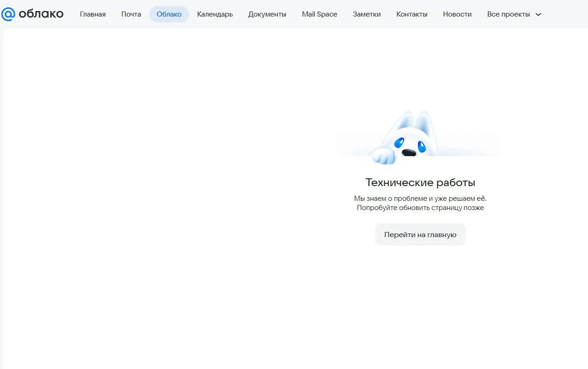Switch to Документы section
Viewport: 588px width, 369px height.
(267, 14)
